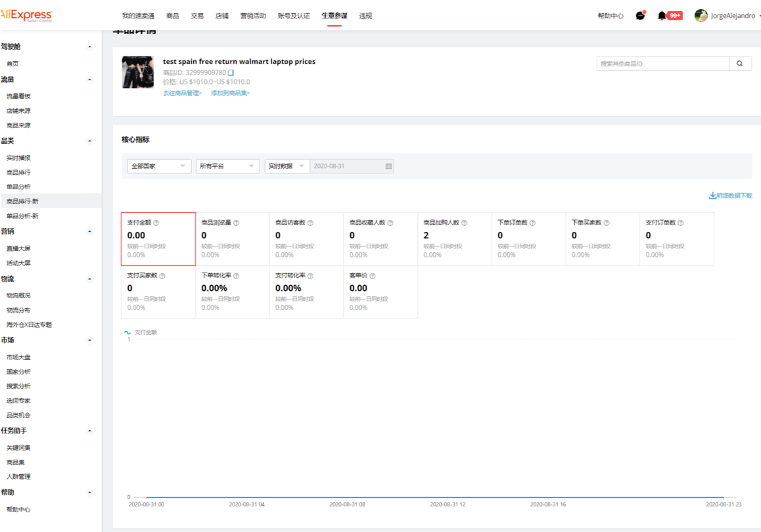Select 单品分析-新 in the sidebar
The width and height of the screenshot is (761, 532).
[22, 216]
